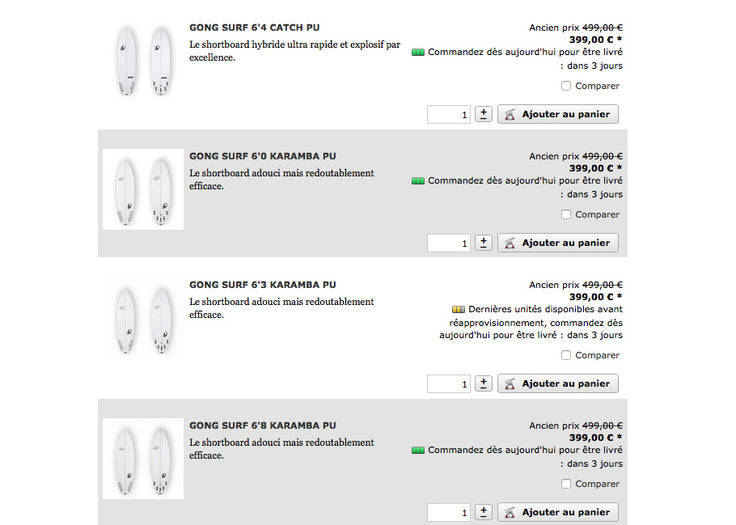Click the plus/minus stepper for 6'4 Catch PU
The width and height of the screenshot is (736, 525).
point(484,114)
